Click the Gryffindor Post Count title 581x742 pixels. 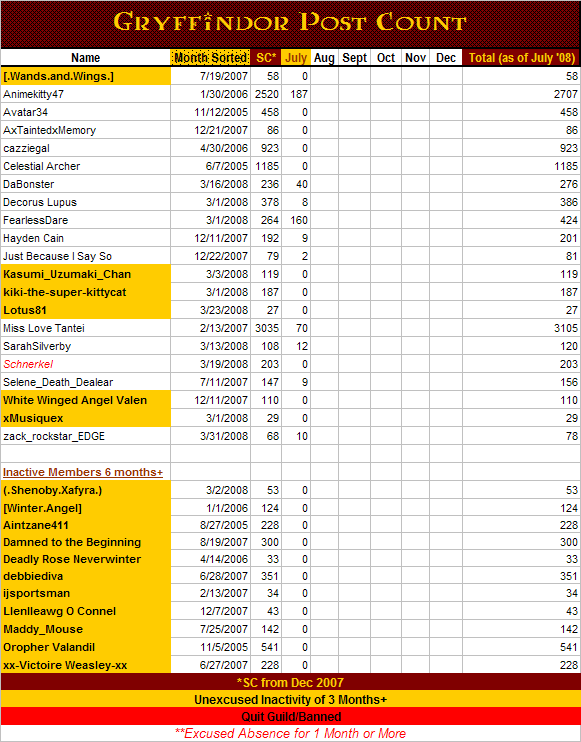(x=290, y=23)
